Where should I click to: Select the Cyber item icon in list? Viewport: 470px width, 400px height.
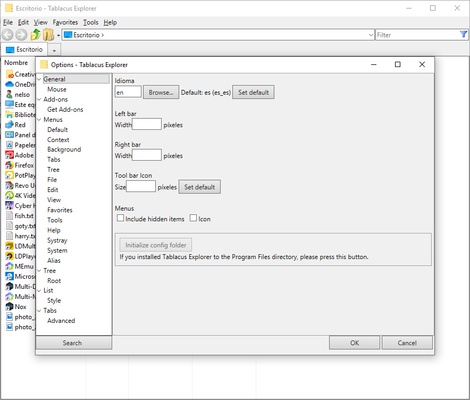(x=9, y=205)
